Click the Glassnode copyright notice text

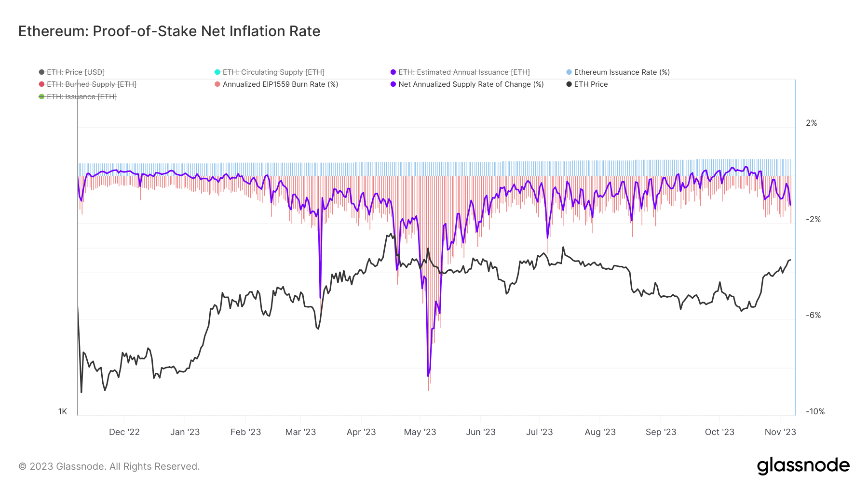click(x=109, y=466)
